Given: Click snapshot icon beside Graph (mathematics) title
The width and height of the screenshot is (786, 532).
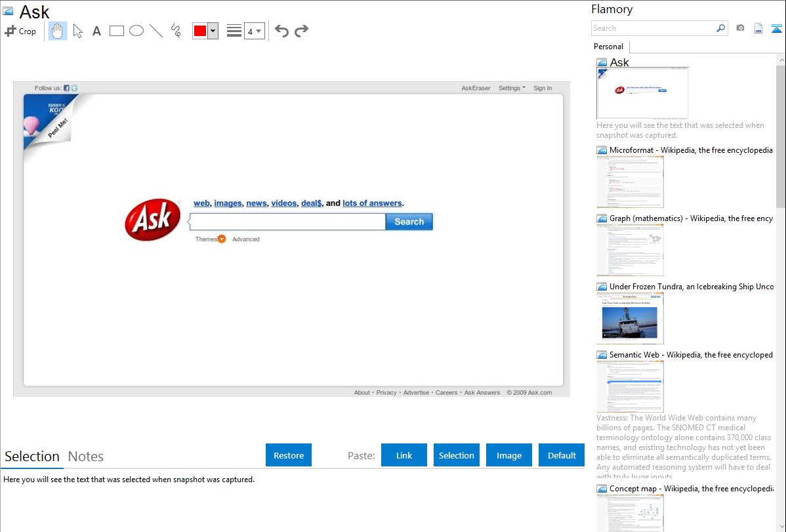Looking at the screenshot, I should [602, 218].
